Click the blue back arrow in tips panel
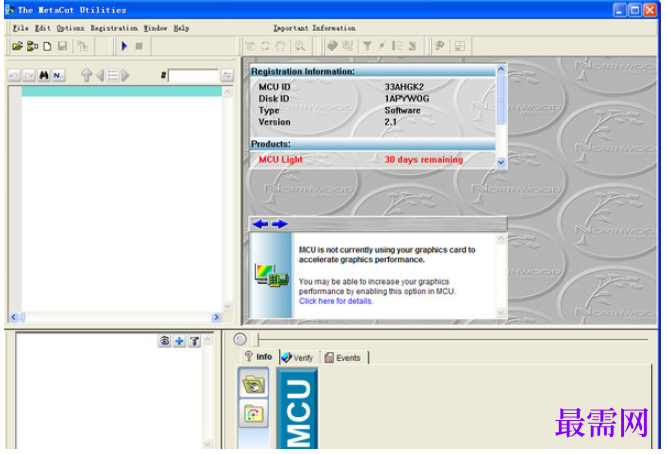The height and width of the screenshot is (454, 667). 260,224
